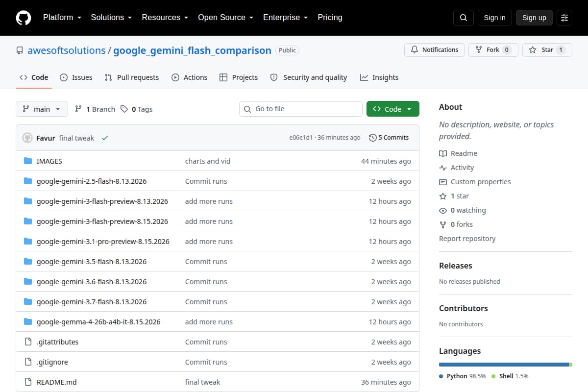Click folder icon for google-gemini-3.5-flash-8.13.2026
The height and width of the screenshot is (392, 588).
(x=28, y=262)
